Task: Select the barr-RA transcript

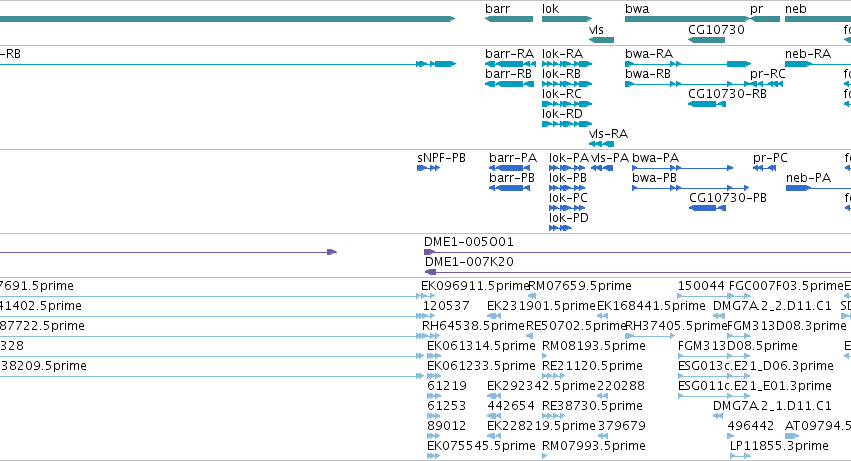Action: point(510,64)
